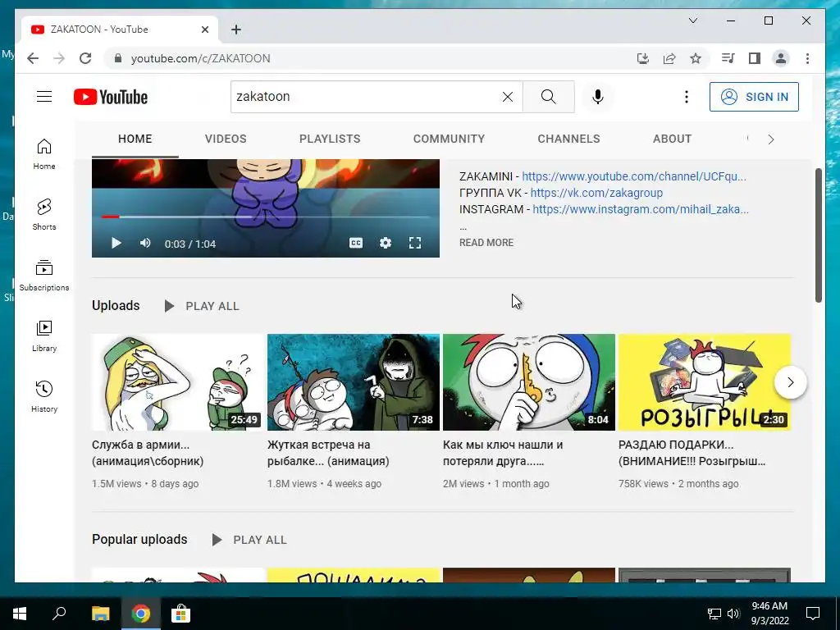Switch to the PLAYLISTS tab
The width and height of the screenshot is (840, 630).
click(330, 139)
